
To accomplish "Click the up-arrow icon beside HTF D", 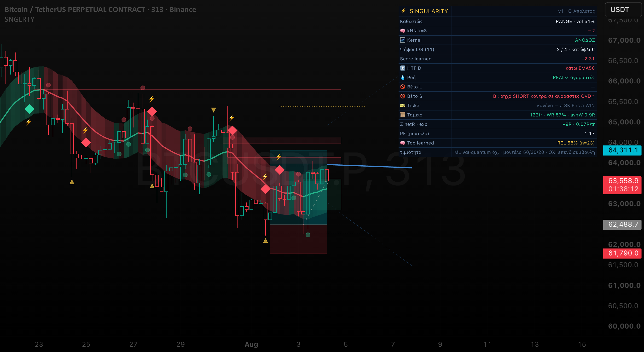I will (x=402, y=68).
